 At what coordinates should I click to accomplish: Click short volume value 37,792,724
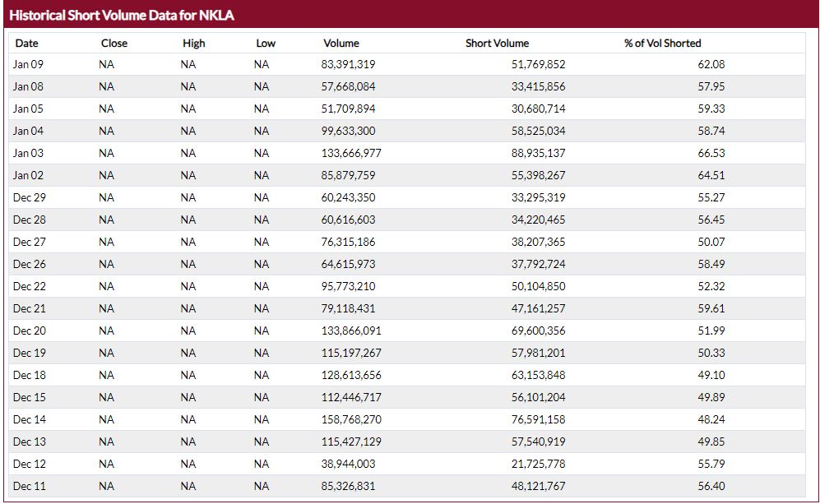(538, 264)
